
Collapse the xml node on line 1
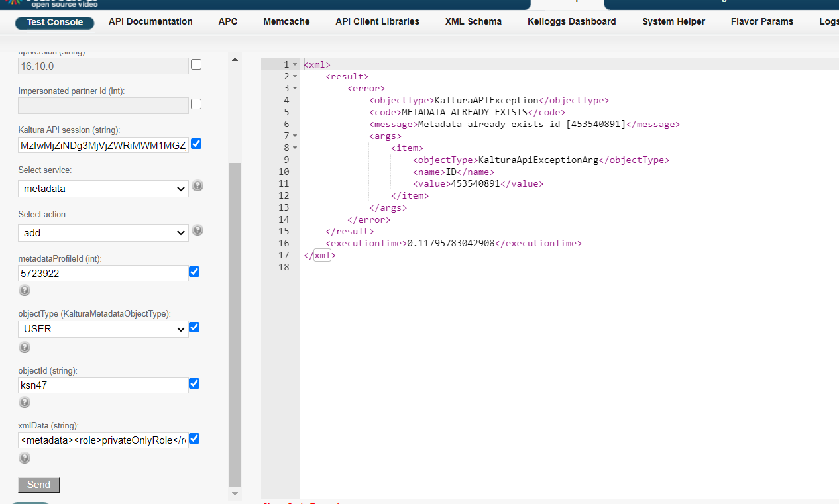coord(295,64)
